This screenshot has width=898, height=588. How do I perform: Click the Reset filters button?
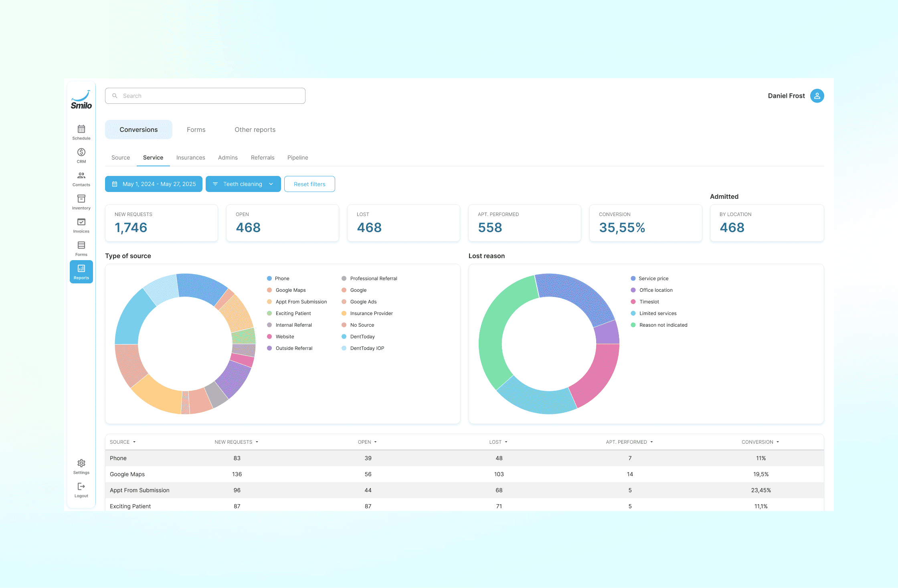(x=309, y=184)
